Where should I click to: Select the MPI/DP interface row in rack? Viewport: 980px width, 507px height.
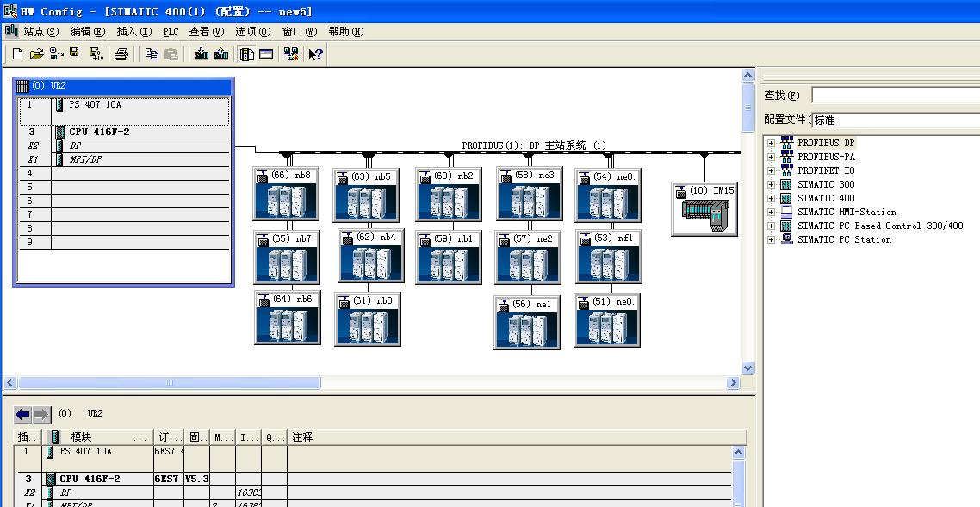coord(124,159)
